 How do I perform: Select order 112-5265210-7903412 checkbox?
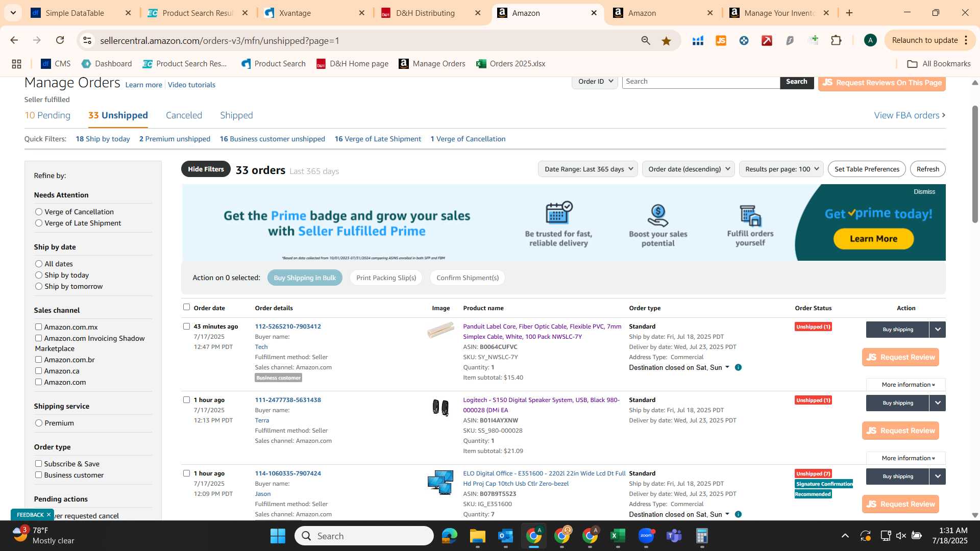pos(186,327)
